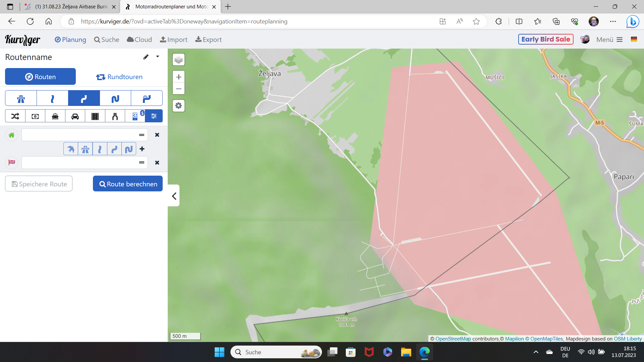Click the beeline swallow routing icon
644x362 pixels.
point(71,149)
